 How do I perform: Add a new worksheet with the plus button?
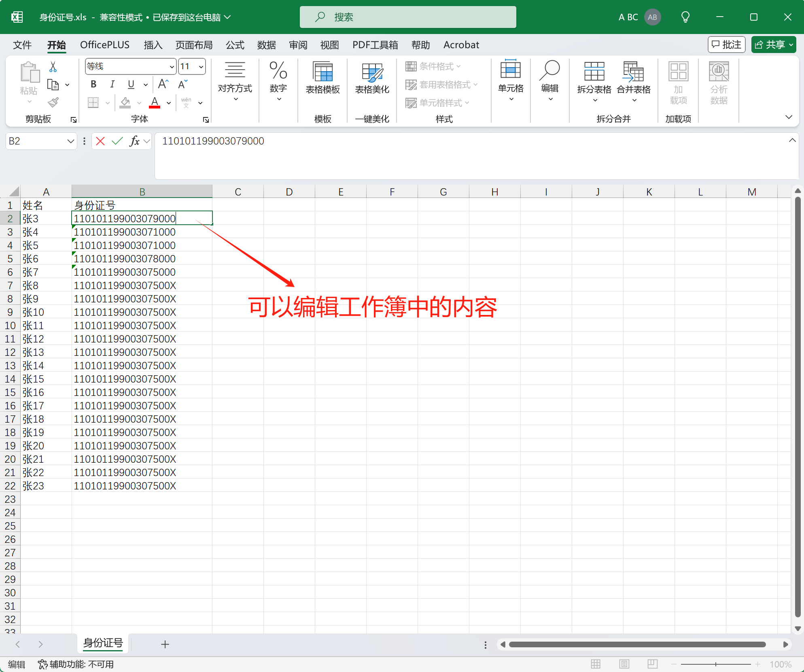[x=165, y=644]
